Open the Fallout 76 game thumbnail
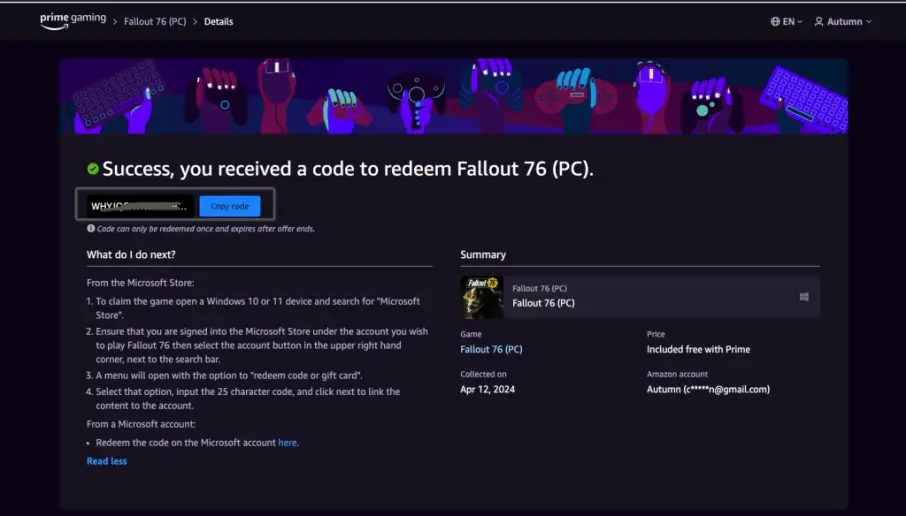 point(482,297)
